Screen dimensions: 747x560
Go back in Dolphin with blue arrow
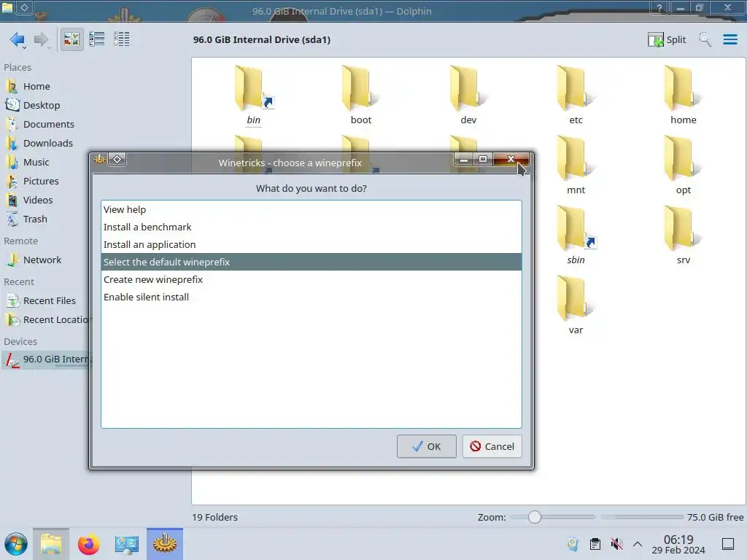coord(18,39)
